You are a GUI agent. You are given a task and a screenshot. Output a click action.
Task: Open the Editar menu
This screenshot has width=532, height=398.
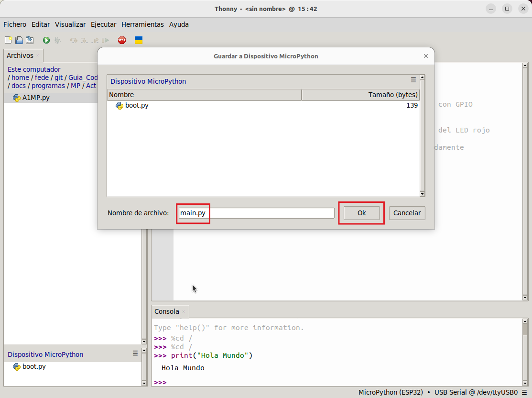[41, 24]
